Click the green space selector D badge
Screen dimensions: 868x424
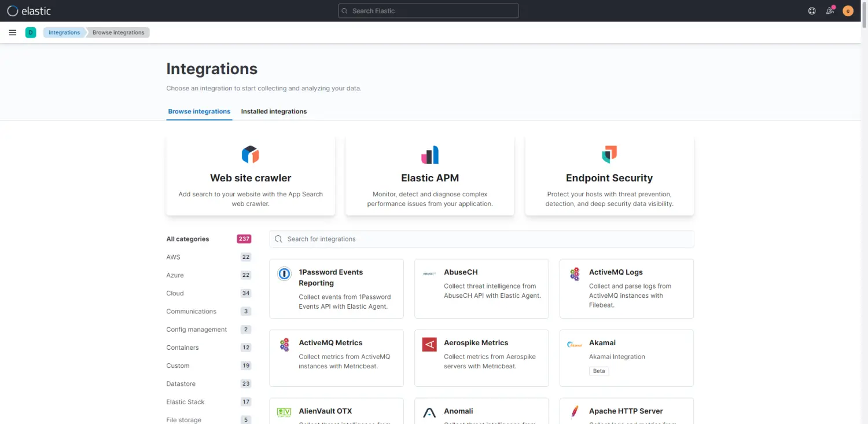pyautogui.click(x=31, y=32)
